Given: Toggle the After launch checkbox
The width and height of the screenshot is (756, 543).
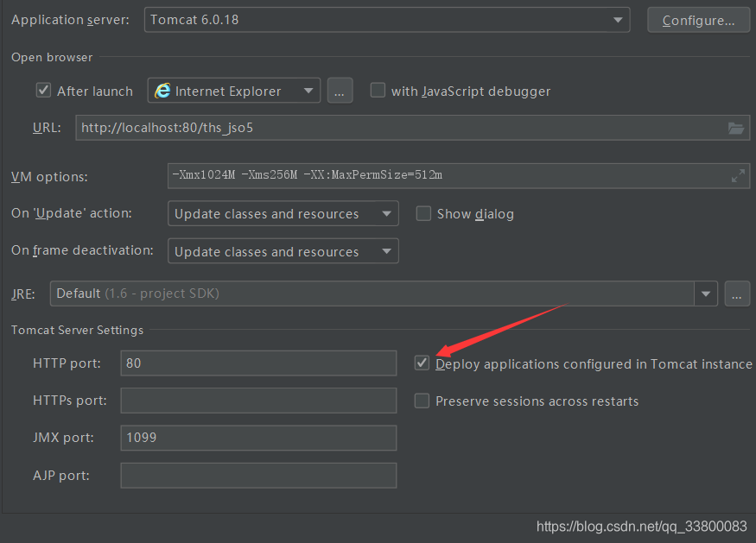Looking at the screenshot, I should click(43, 90).
